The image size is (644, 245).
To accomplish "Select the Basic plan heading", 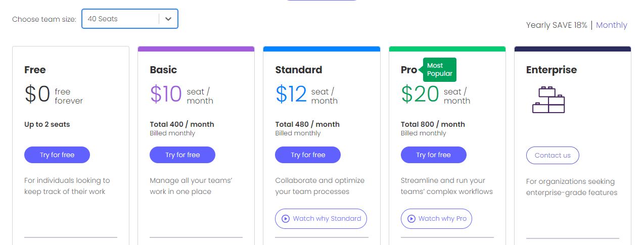I will tap(163, 70).
